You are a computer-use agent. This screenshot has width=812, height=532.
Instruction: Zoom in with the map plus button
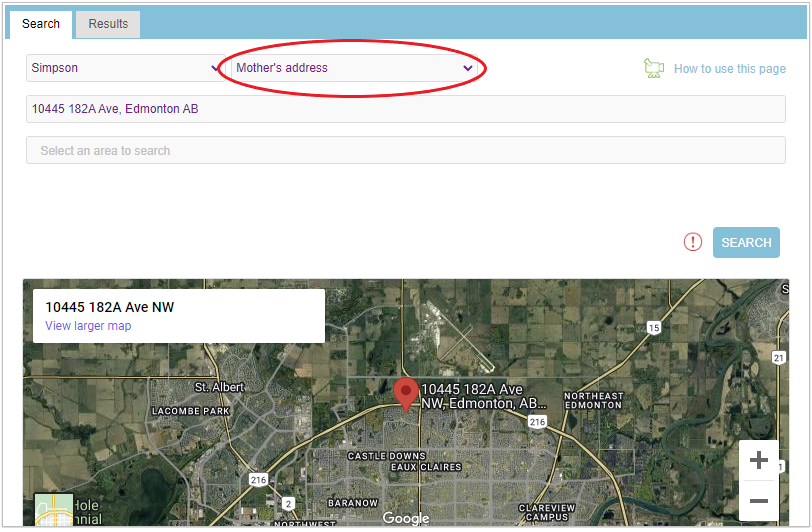[759, 460]
